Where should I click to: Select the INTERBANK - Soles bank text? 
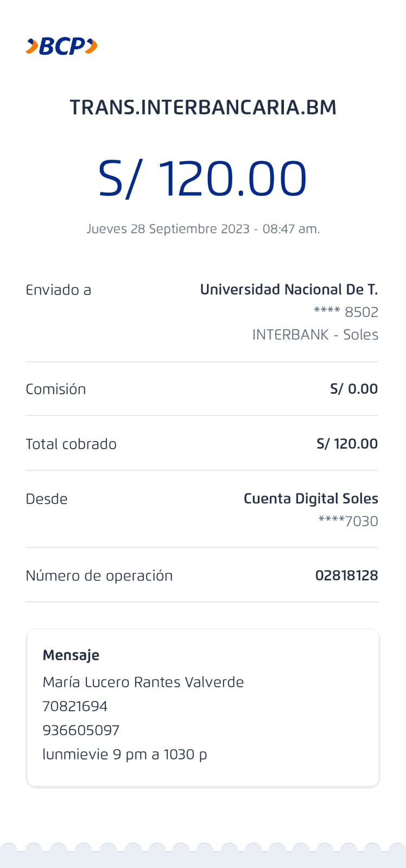tap(315, 335)
